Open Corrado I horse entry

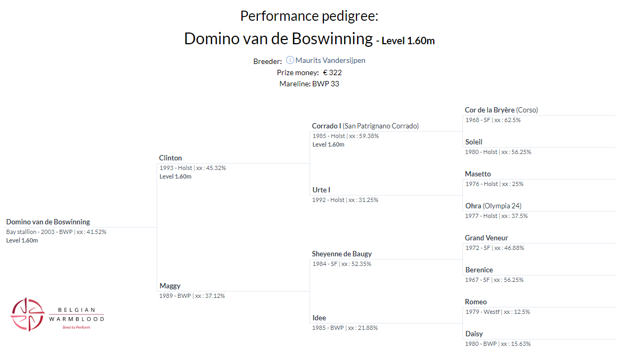click(326, 126)
